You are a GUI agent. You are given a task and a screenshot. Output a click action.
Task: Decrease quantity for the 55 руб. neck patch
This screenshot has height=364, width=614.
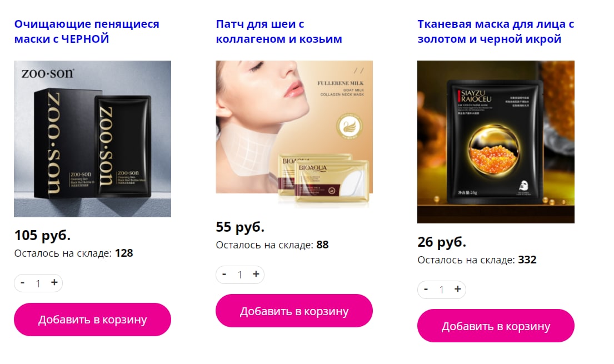coord(224,275)
